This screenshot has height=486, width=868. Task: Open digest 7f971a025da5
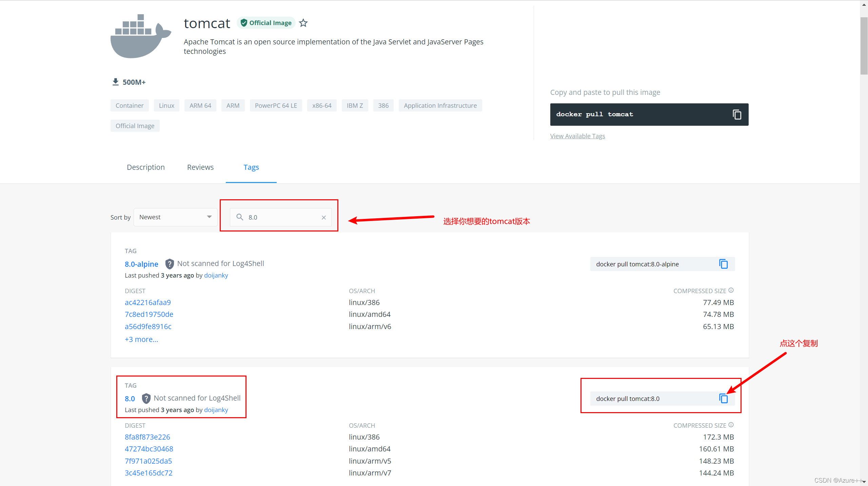point(148,461)
